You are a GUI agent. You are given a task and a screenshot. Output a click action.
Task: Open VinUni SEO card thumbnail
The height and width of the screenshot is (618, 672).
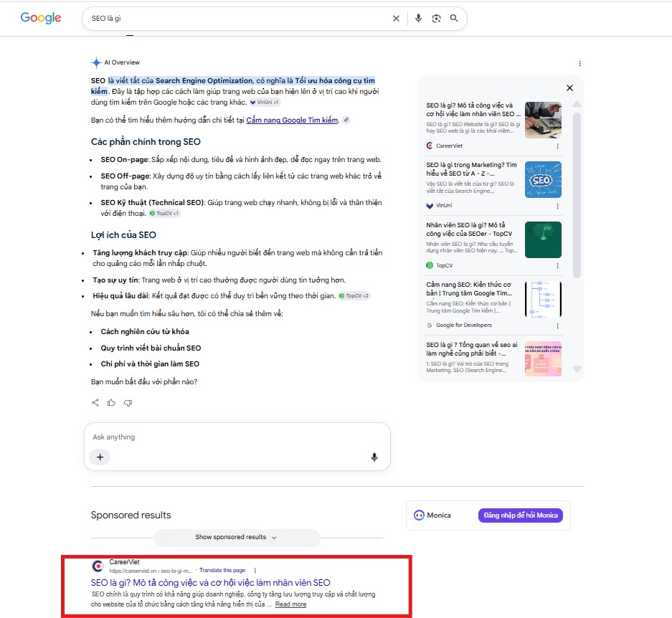click(543, 179)
